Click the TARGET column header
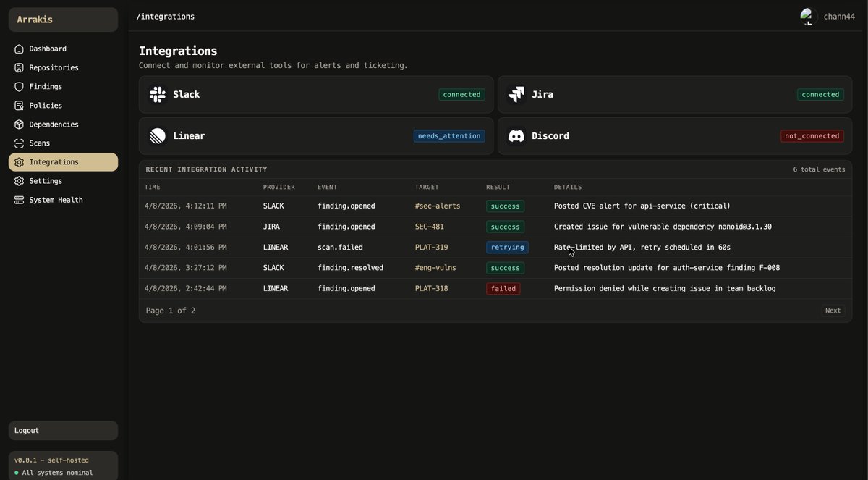The height and width of the screenshot is (480, 868). tap(427, 188)
